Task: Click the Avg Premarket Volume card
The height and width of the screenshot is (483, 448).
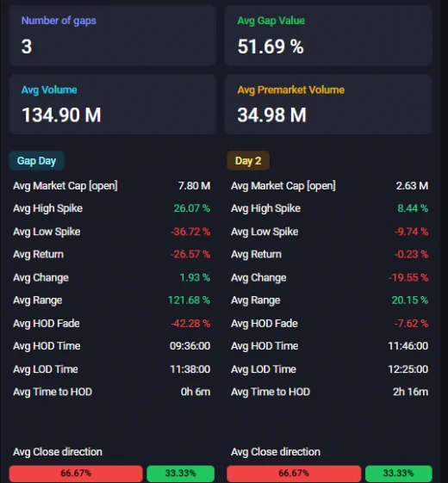Action: [328, 104]
